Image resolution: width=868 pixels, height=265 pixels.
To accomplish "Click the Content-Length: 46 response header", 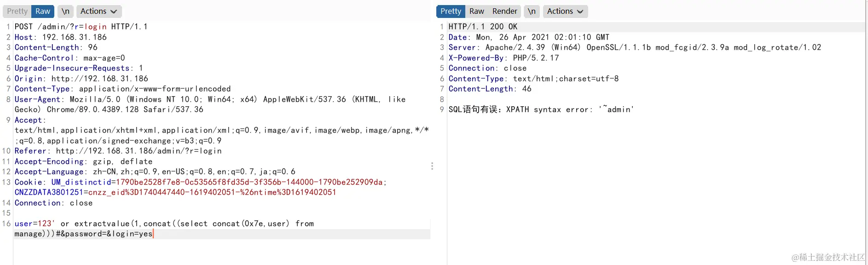I will pos(490,89).
